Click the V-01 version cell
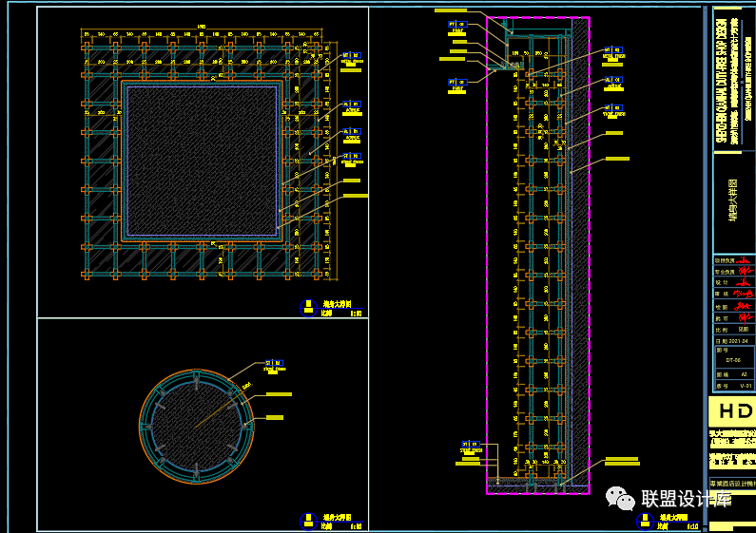The height and width of the screenshot is (533, 756). [745, 387]
